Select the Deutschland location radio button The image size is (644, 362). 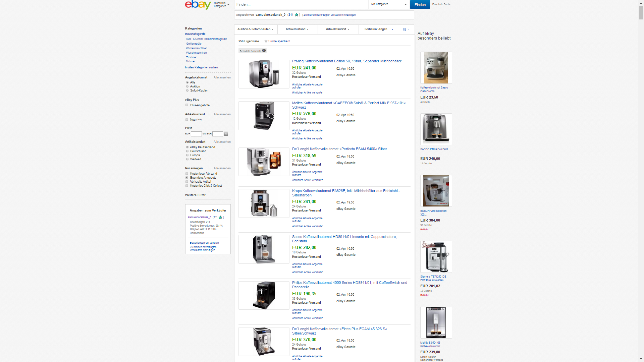[187, 151]
